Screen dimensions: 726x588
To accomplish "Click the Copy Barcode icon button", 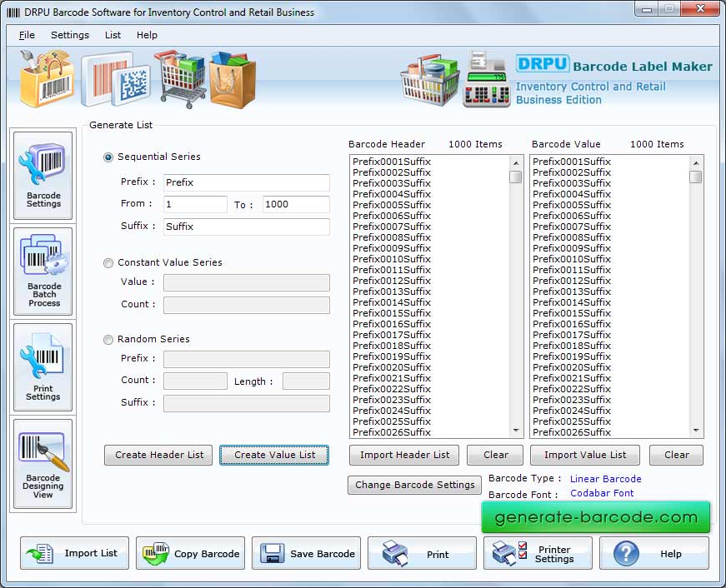I will point(190,553).
